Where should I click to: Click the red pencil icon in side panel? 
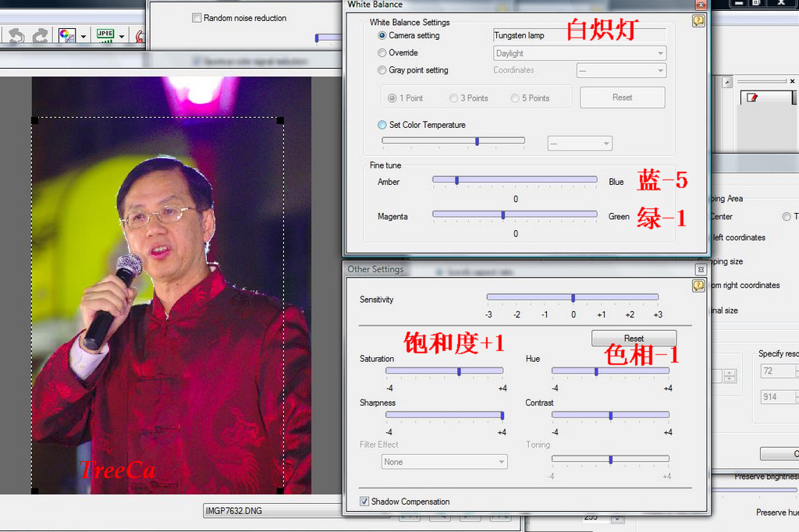pos(753,98)
